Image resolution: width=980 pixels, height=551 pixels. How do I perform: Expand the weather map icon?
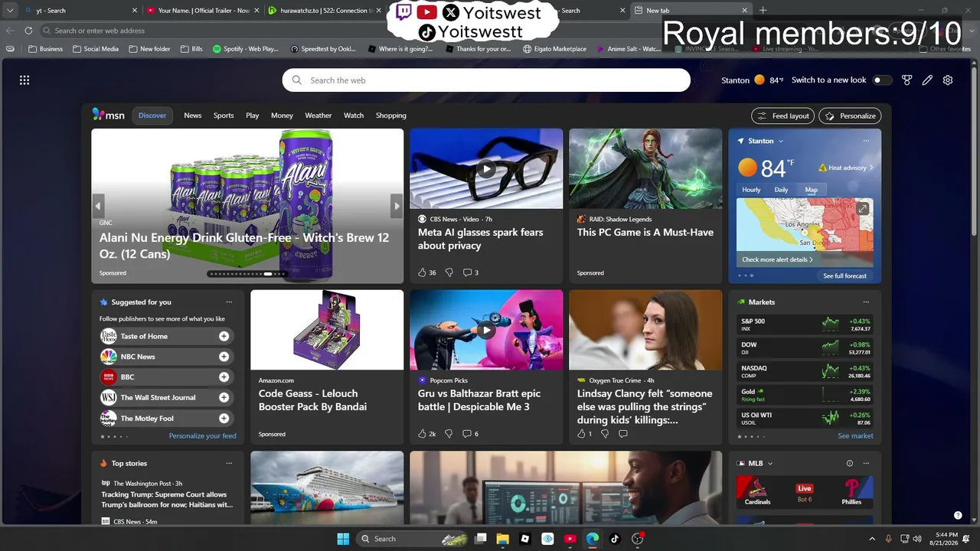click(863, 208)
